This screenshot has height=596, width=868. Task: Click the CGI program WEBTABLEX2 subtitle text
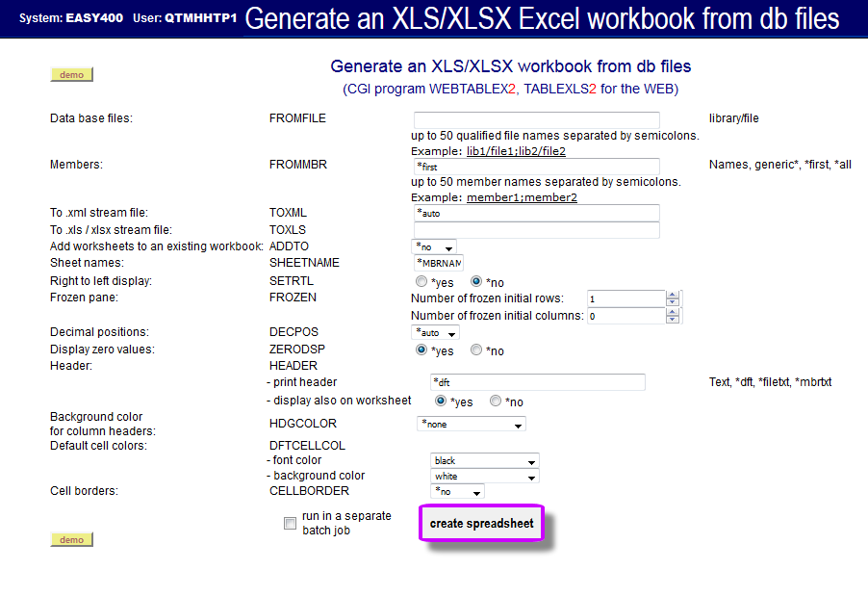click(510, 90)
